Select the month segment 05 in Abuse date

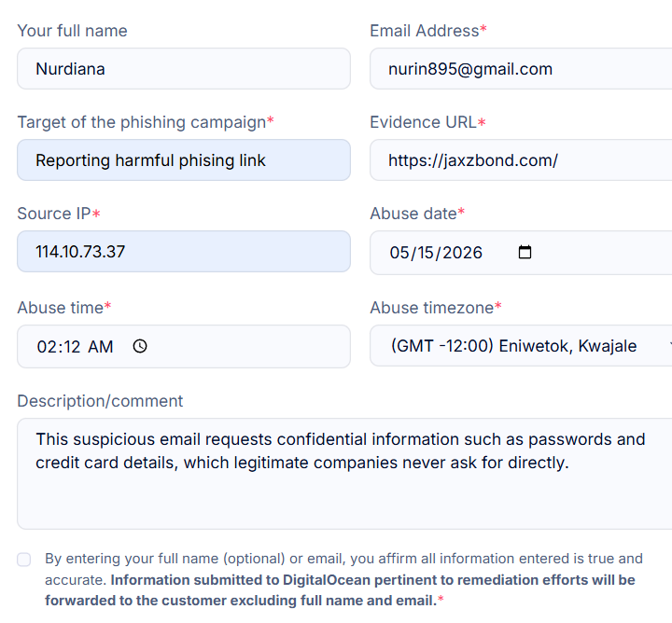point(399,253)
